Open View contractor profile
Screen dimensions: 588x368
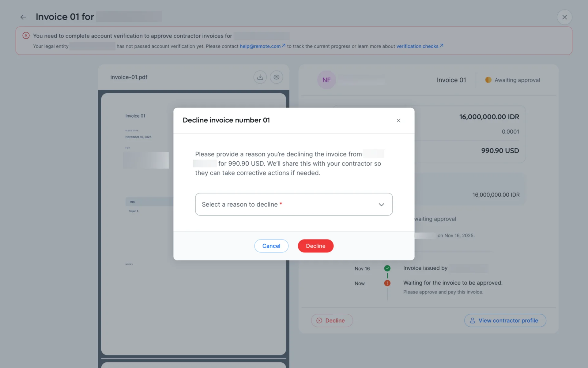coord(505,320)
